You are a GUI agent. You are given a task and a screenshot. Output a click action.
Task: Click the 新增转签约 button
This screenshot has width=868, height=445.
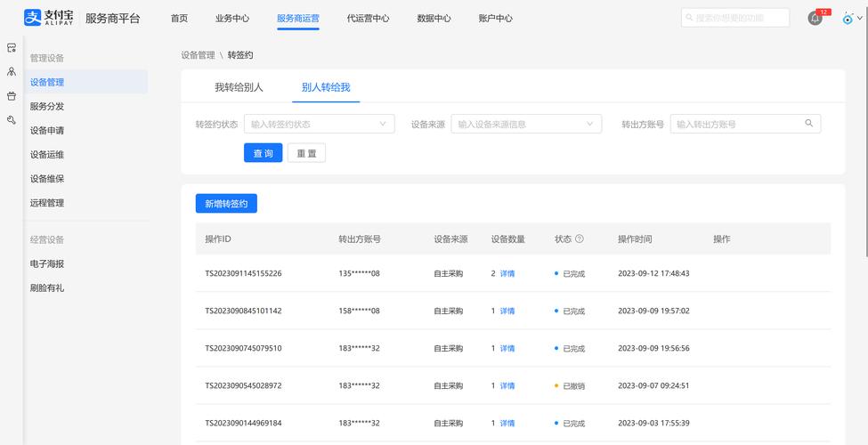click(226, 204)
